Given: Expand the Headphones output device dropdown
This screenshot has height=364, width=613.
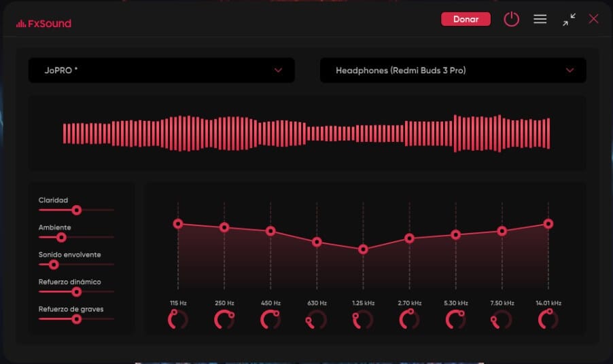Looking at the screenshot, I should (453, 70).
